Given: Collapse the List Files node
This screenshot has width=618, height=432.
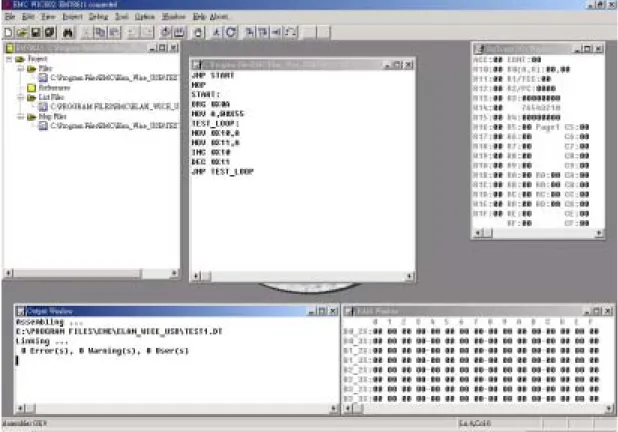Looking at the screenshot, I should pyautogui.click(x=21, y=97).
